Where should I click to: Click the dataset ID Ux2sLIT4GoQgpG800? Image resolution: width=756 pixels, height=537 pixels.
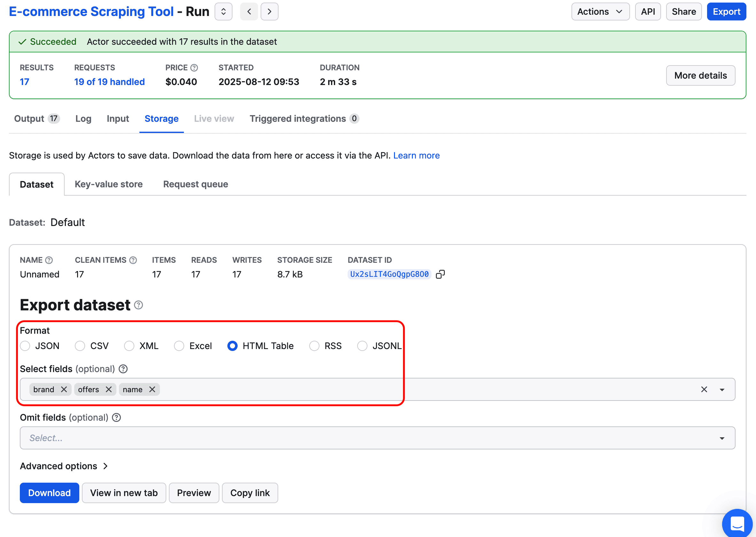pyautogui.click(x=389, y=274)
